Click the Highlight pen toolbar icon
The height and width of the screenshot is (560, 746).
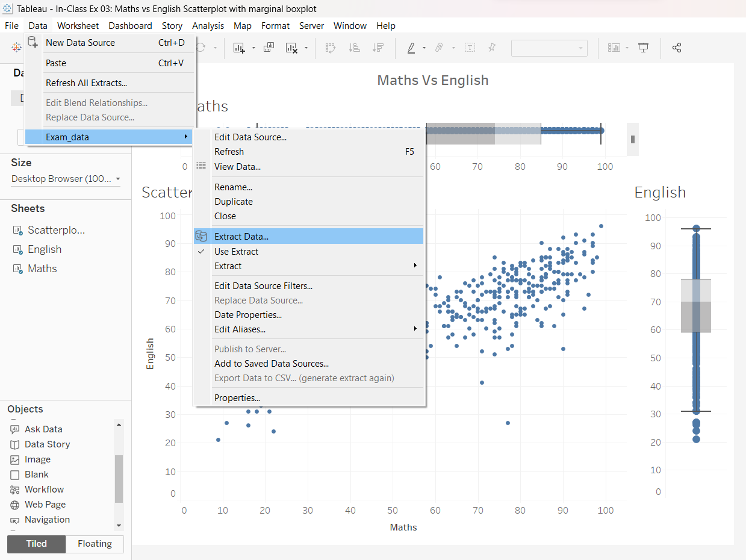click(411, 48)
